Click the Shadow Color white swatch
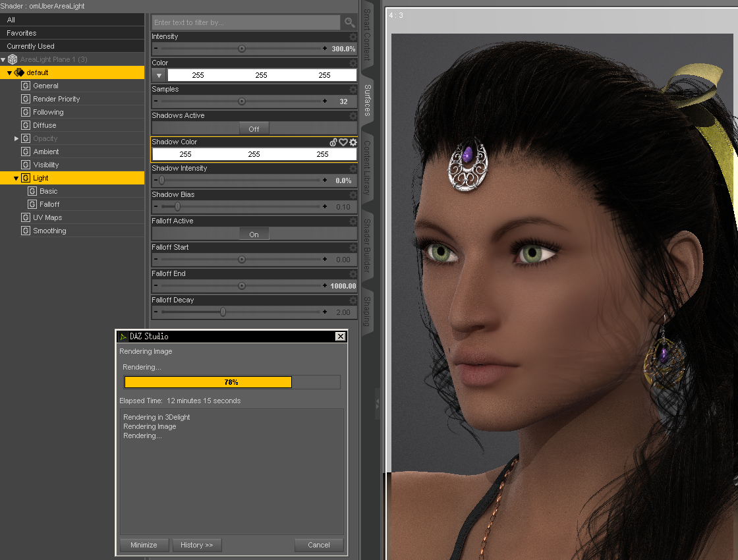Viewport: 738px width, 560px height. coord(254,154)
